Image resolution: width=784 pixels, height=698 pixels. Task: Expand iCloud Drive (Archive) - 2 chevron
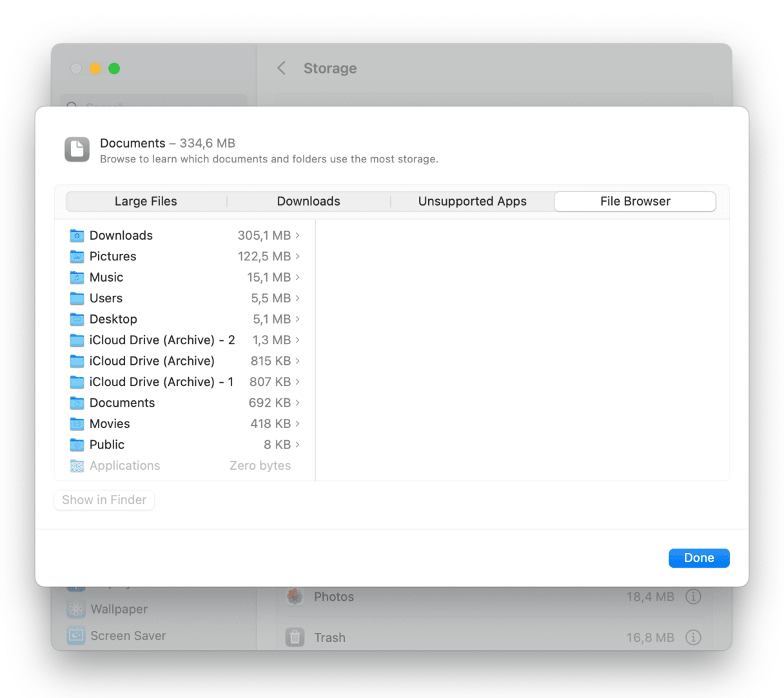pyautogui.click(x=297, y=340)
